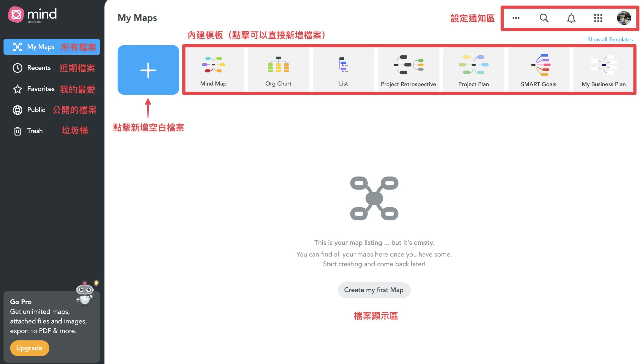Choose the My Business Plan template
642x364 pixels.
click(603, 70)
